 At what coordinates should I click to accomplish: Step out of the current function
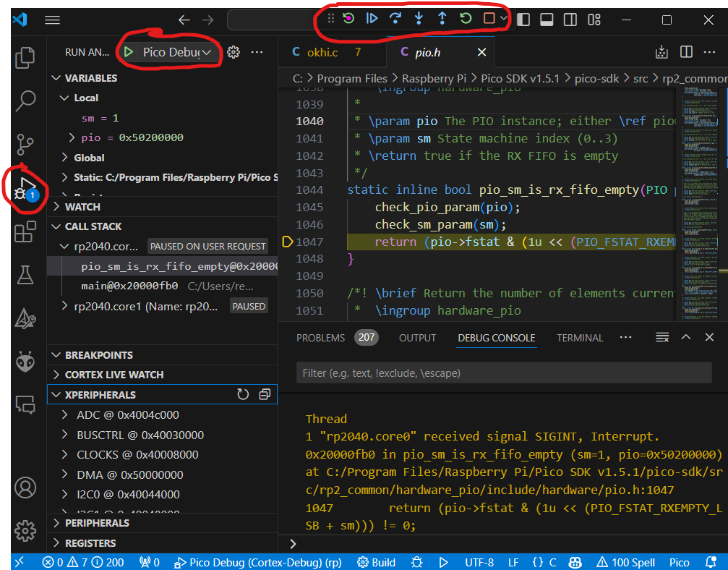point(442,19)
